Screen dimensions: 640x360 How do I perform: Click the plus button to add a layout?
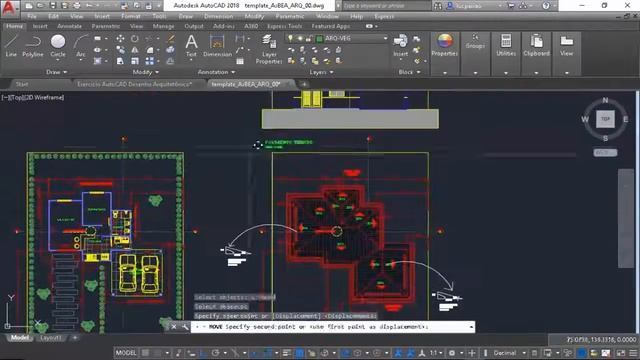point(75,338)
